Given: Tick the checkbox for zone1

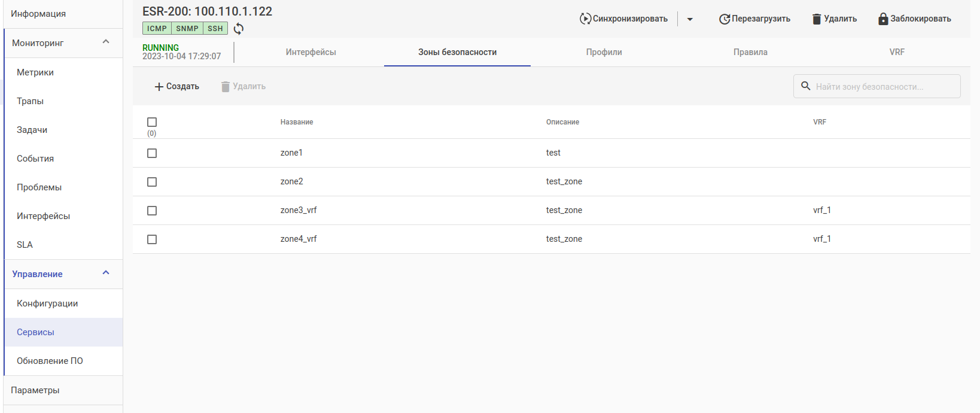Looking at the screenshot, I should (x=152, y=153).
